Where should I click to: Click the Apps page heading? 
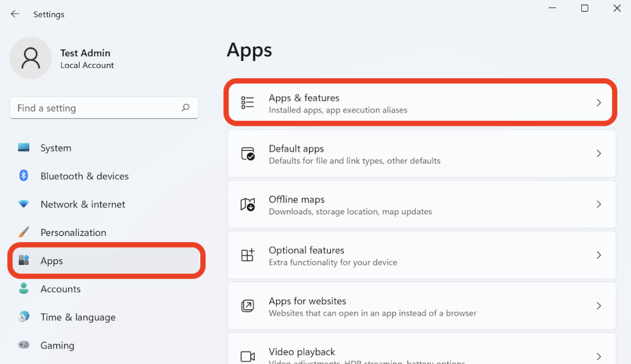click(x=249, y=51)
